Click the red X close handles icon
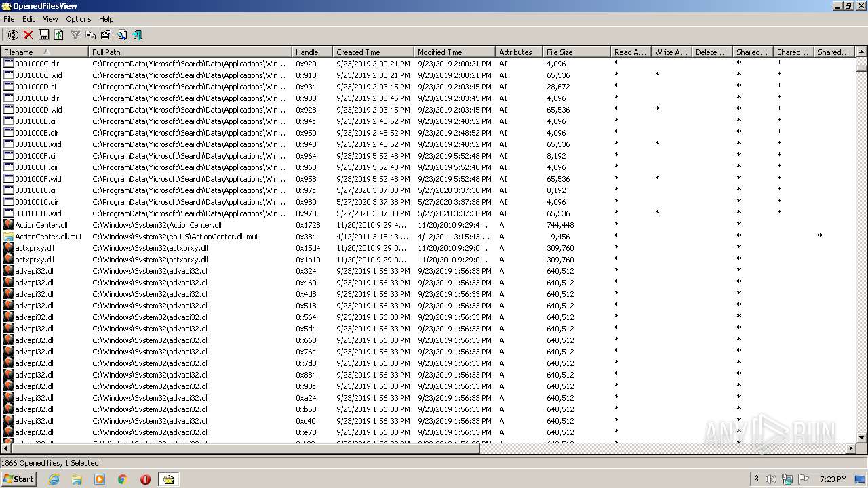Screen dimensions: 868x488 (28, 35)
